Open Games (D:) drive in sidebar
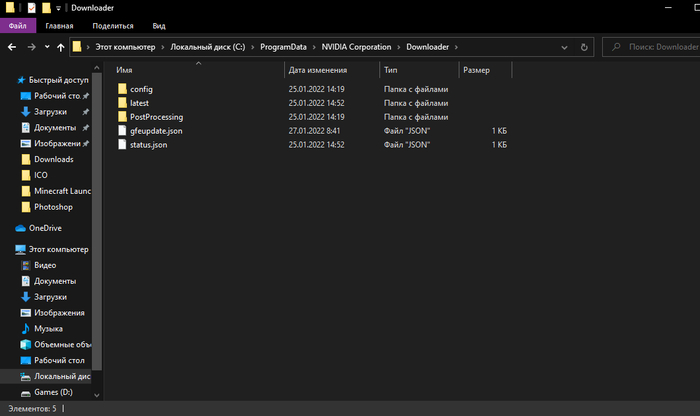 click(54, 392)
